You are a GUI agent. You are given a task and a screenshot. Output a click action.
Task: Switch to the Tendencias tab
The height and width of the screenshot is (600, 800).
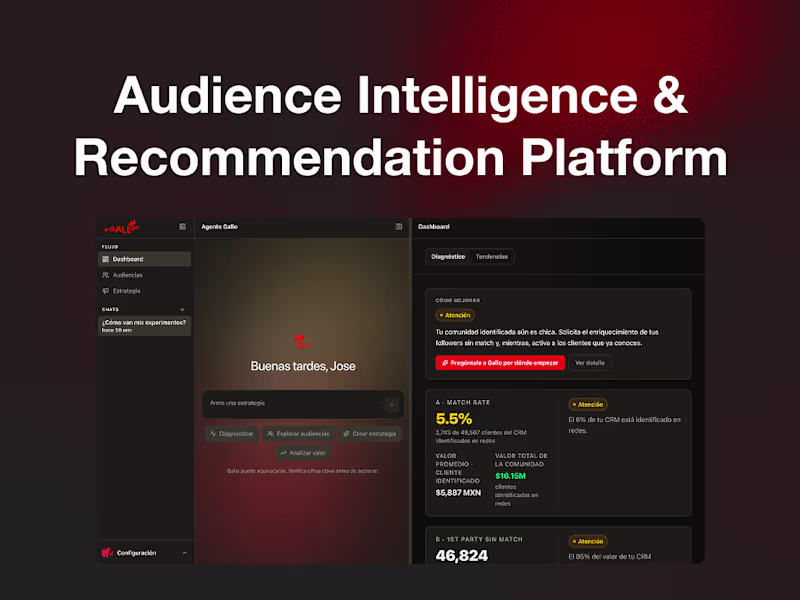click(492, 257)
